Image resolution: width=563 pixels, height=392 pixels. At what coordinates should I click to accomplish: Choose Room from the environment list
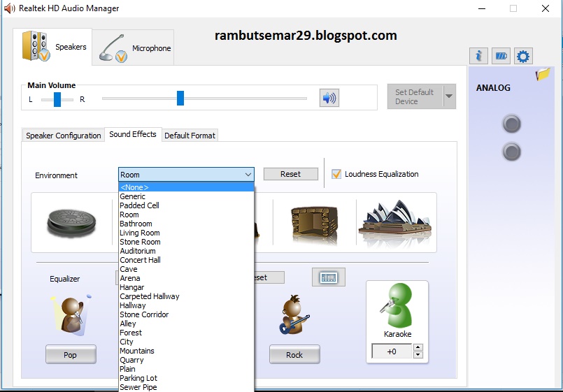click(x=186, y=215)
